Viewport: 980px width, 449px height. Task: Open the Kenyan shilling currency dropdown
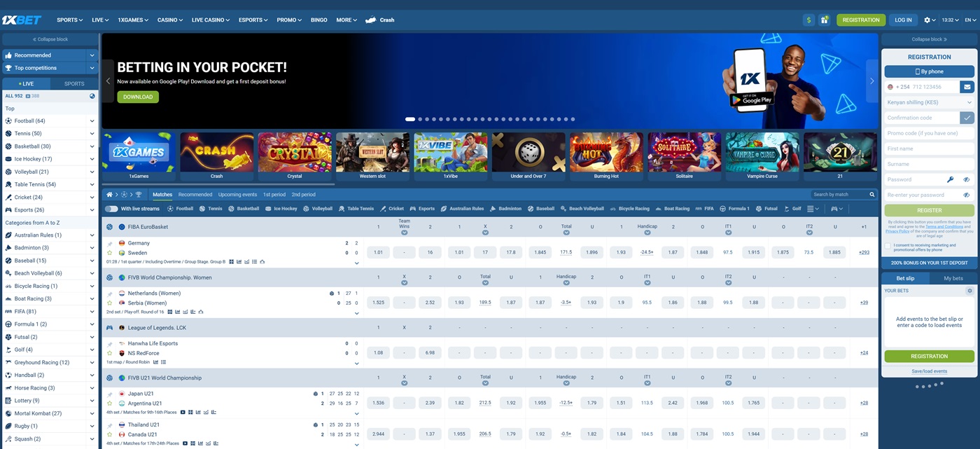click(x=929, y=102)
